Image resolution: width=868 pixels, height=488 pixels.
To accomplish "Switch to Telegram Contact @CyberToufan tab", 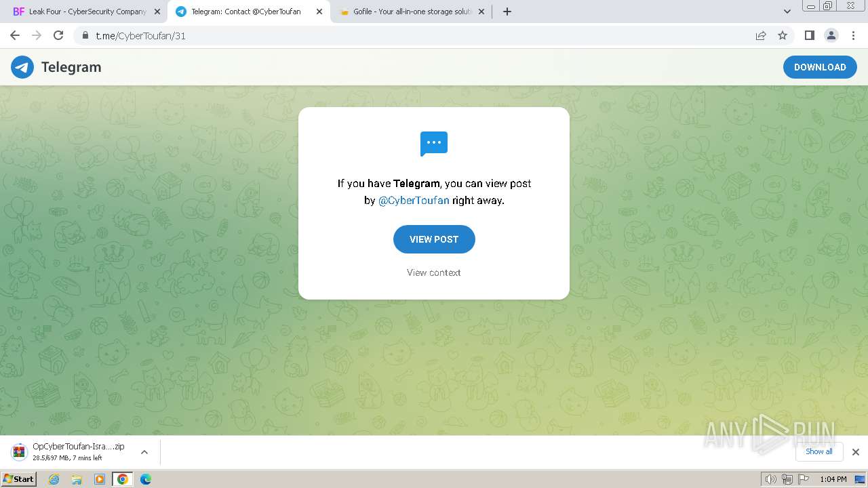I will coord(249,12).
